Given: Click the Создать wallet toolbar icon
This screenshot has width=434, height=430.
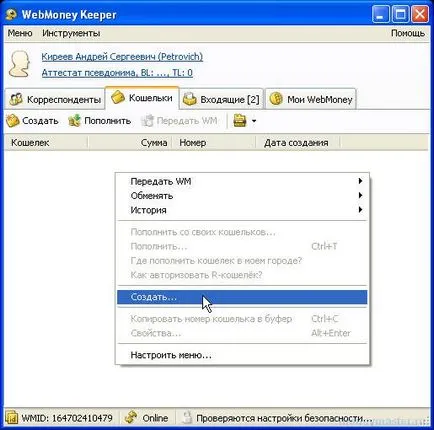Looking at the screenshot, I should pyautogui.click(x=13, y=121).
